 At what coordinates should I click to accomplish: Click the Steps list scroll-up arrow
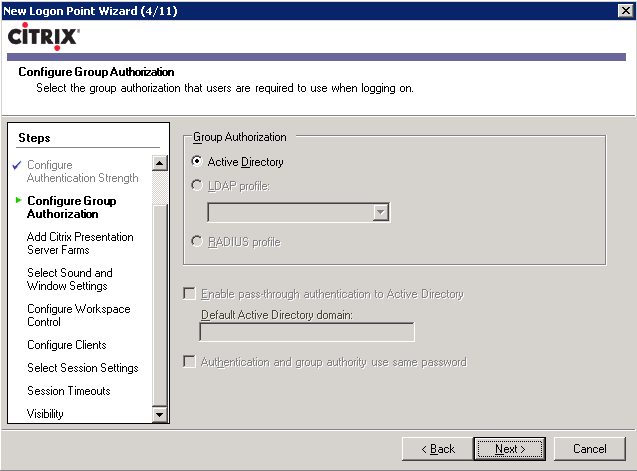tap(160, 163)
